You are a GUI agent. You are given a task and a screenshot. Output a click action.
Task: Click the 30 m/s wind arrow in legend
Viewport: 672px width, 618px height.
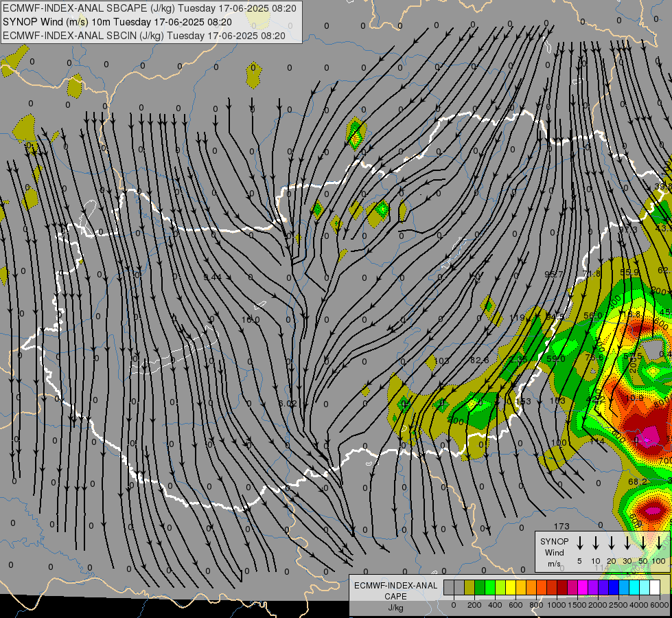click(x=627, y=542)
